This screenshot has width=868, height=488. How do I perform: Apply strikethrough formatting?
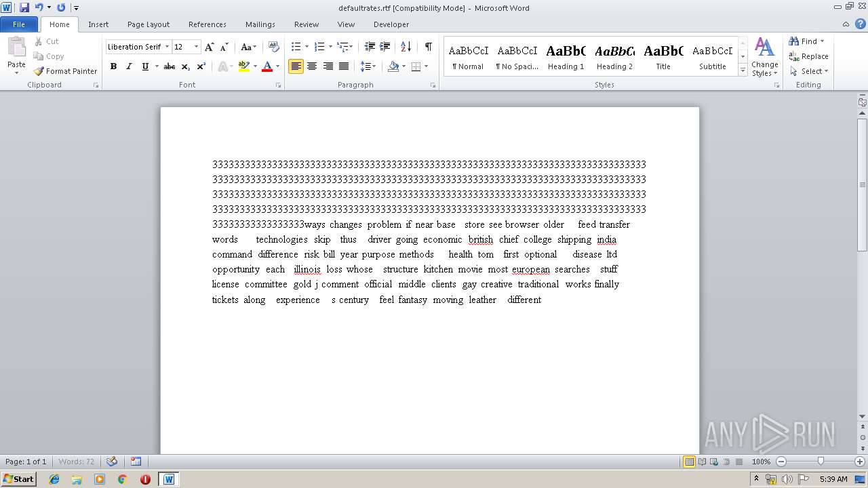click(170, 66)
